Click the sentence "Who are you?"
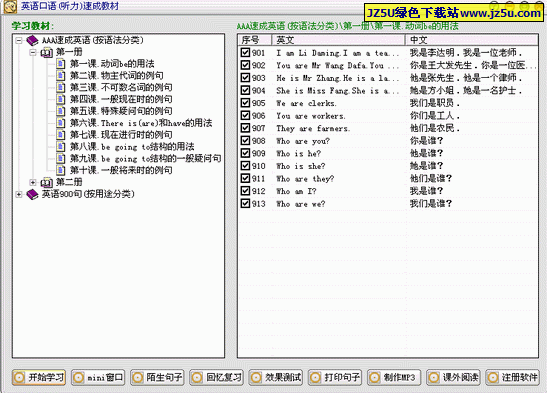The image size is (547, 393). pos(303,141)
